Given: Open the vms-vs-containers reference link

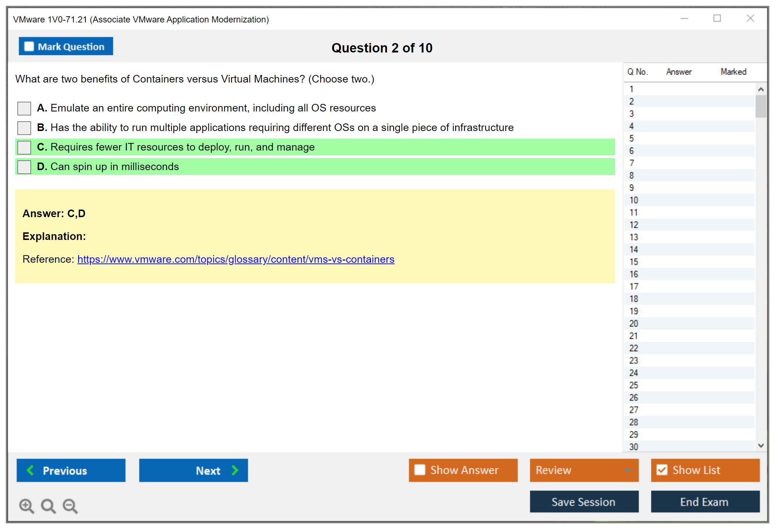Looking at the screenshot, I should (236, 259).
